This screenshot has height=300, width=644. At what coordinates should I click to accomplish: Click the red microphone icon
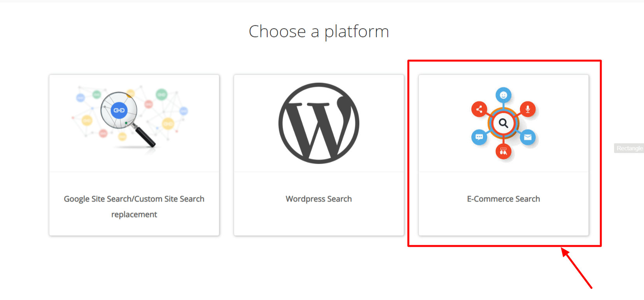pos(528,109)
